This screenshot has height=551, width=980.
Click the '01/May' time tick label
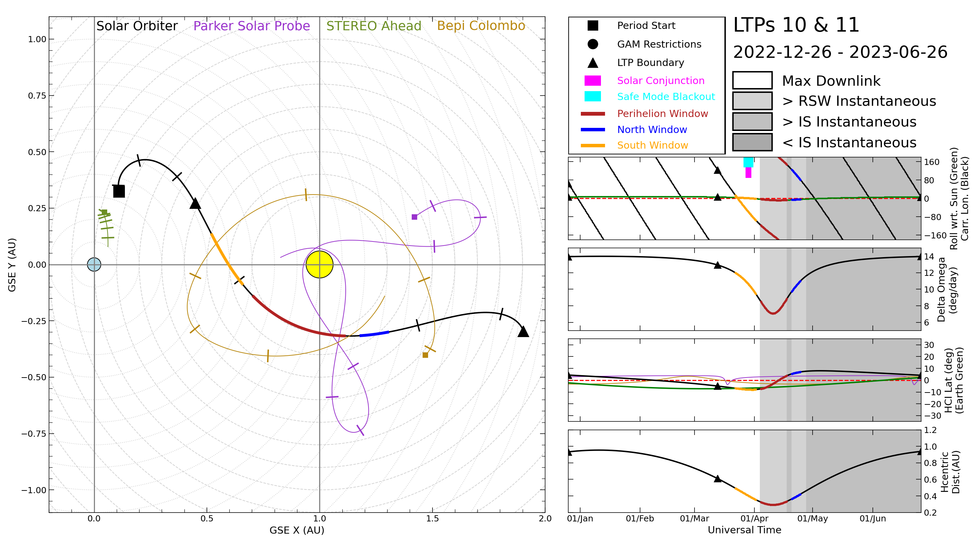coord(813,518)
